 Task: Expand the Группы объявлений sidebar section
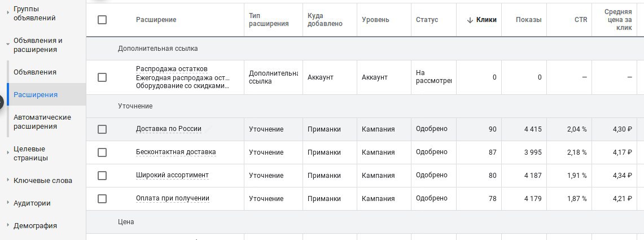(34, 13)
